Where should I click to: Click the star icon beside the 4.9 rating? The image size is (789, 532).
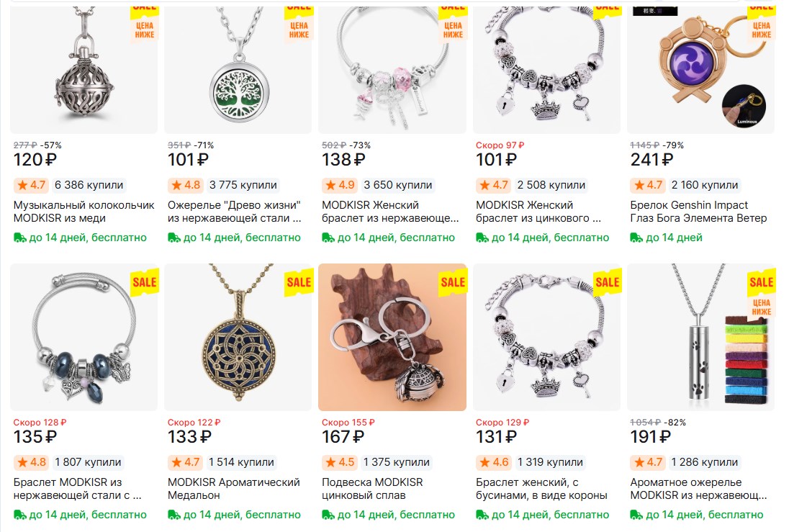(331, 185)
